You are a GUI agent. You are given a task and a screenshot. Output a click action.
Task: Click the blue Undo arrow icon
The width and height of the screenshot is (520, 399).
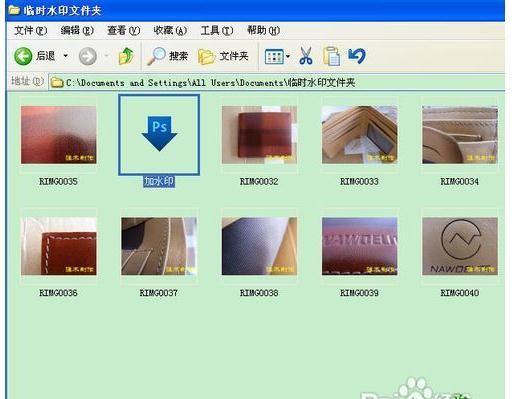[x=357, y=56]
